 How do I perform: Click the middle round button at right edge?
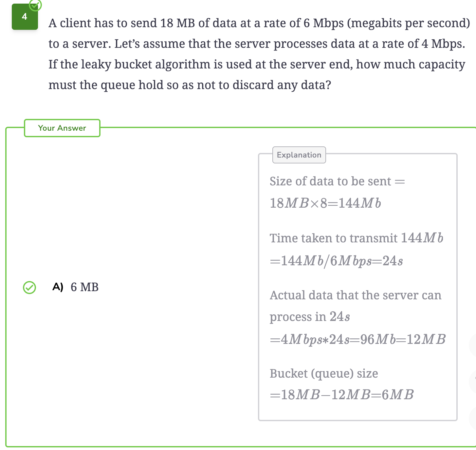[473, 382]
